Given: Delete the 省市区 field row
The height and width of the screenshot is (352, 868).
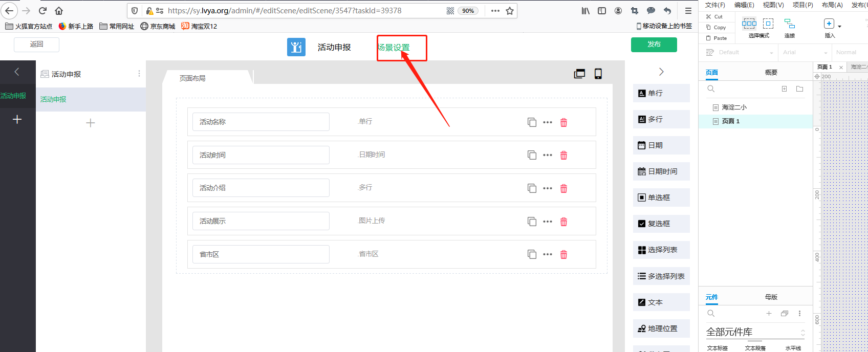Looking at the screenshot, I should click(563, 254).
